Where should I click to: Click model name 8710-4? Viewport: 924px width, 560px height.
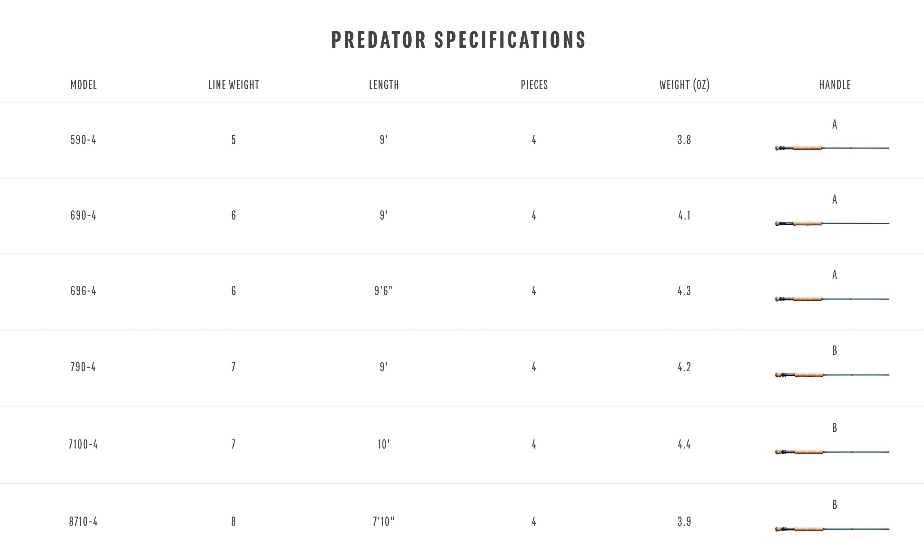coord(83,522)
